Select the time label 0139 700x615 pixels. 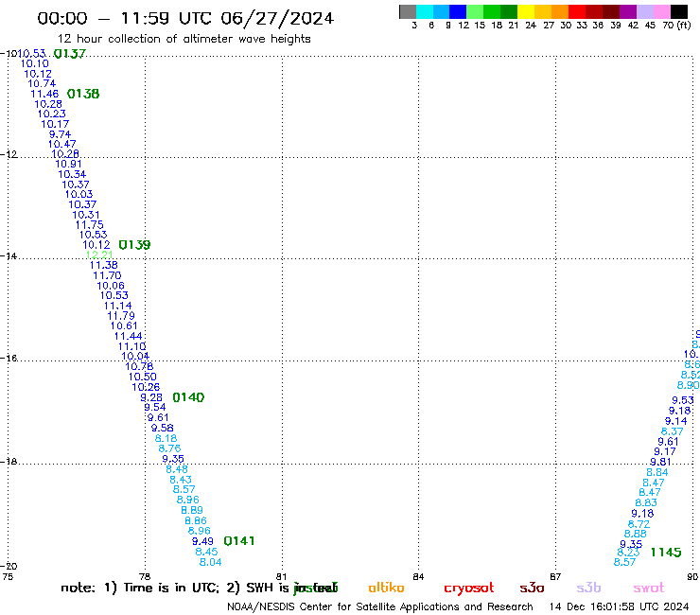point(134,245)
